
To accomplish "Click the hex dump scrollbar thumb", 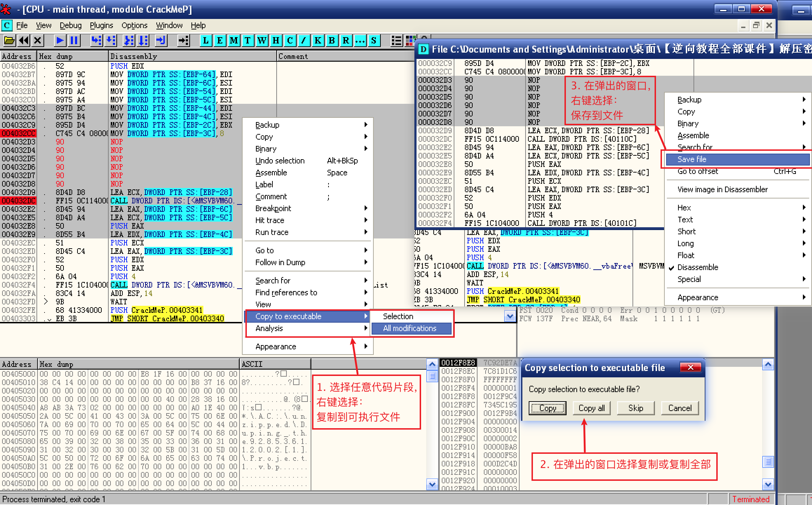I will tap(432, 376).
